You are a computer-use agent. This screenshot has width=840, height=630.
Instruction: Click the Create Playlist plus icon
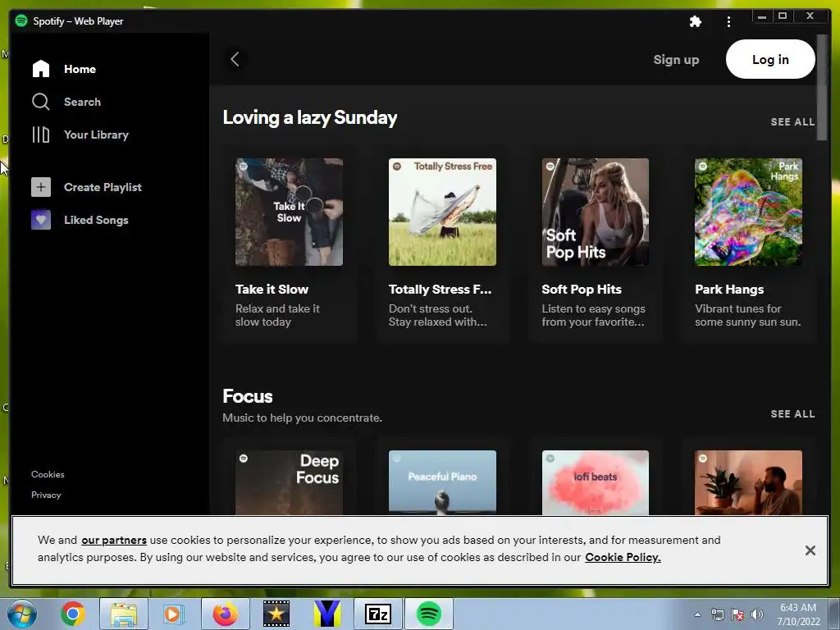(x=41, y=187)
